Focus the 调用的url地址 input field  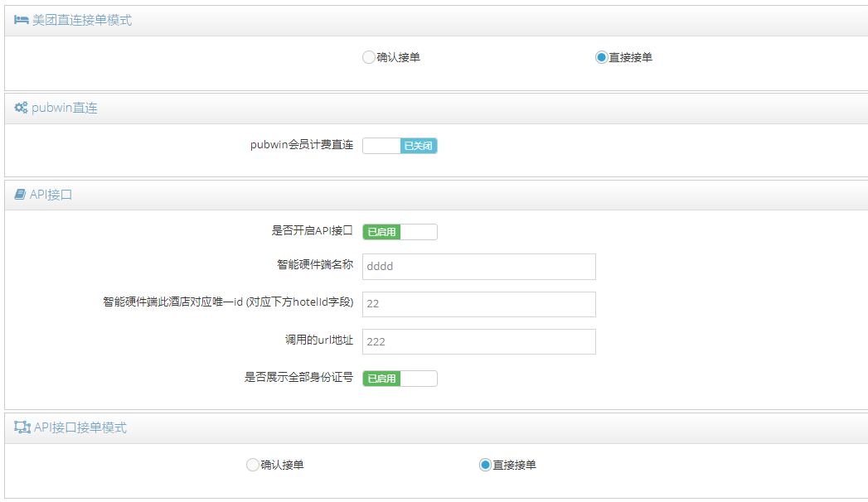(x=479, y=341)
